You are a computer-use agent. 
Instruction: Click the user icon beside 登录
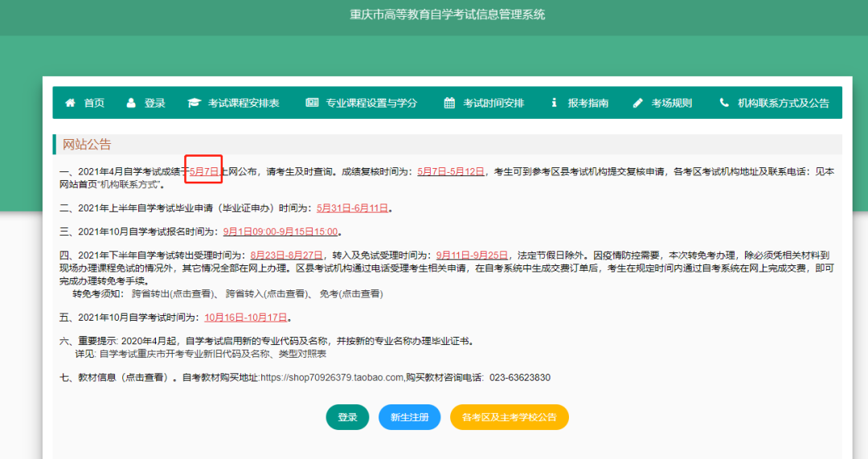pos(131,103)
